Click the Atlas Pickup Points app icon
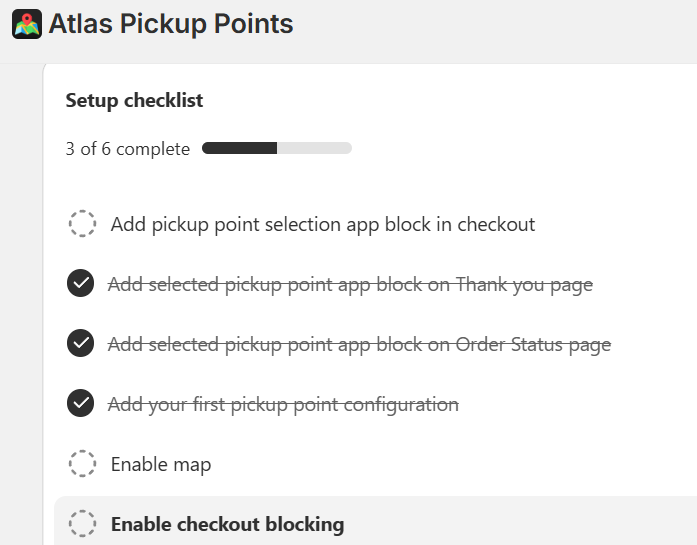This screenshot has height=545, width=697. click(x=27, y=23)
